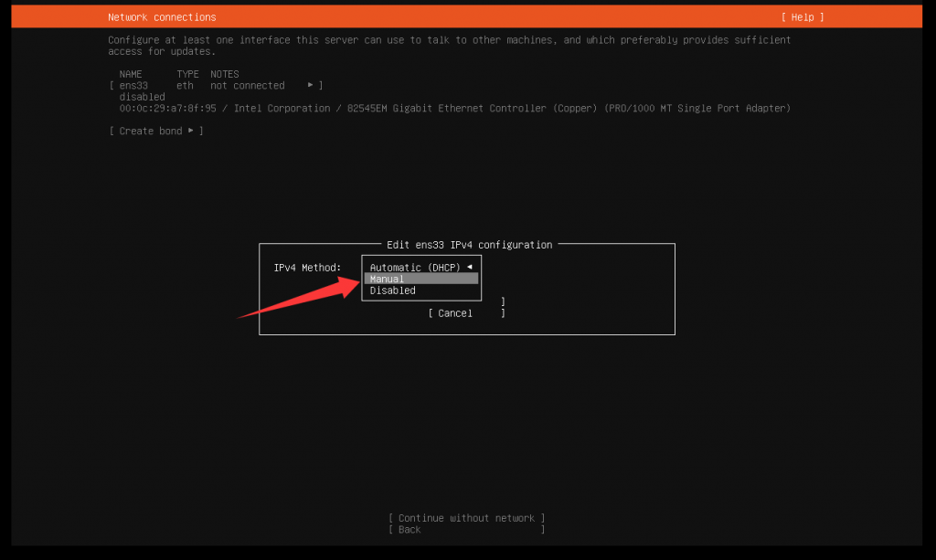This screenshot has width=936, height=560.
Task: Select the ens33 interface entry
Action: 133,86
